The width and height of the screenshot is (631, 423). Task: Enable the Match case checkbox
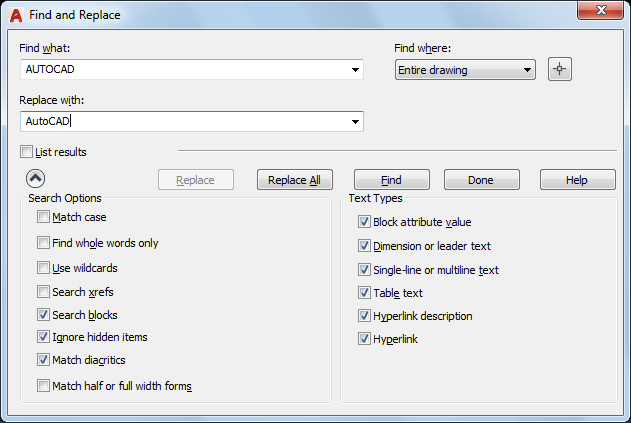pos(43,217)
